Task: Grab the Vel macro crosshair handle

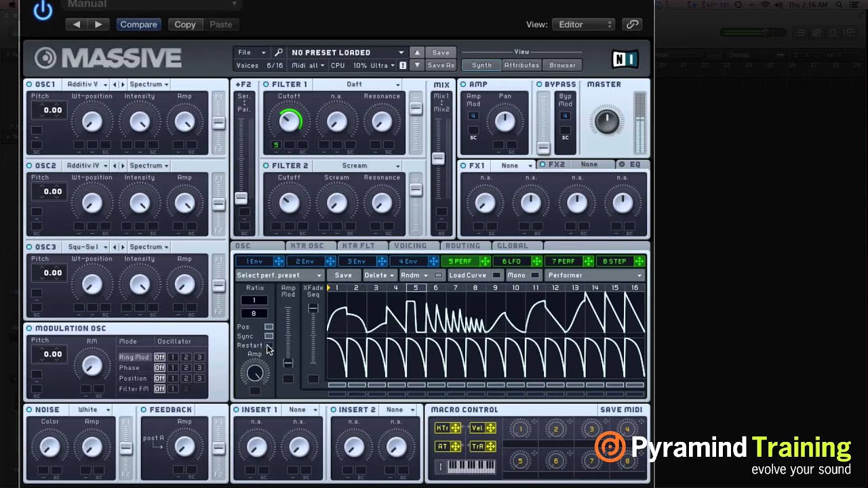Action: tap(490, 428)
